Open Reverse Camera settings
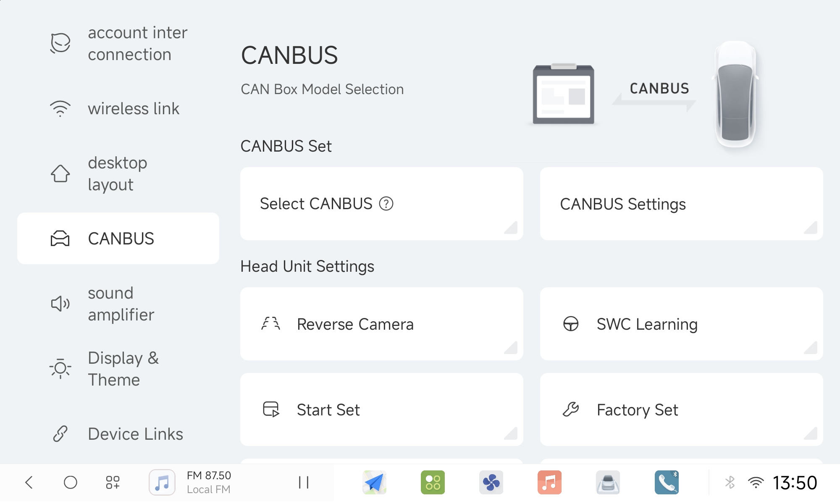The height and width of the screenshot is (504, 840). pyautogui.click(x=381, y=324)
